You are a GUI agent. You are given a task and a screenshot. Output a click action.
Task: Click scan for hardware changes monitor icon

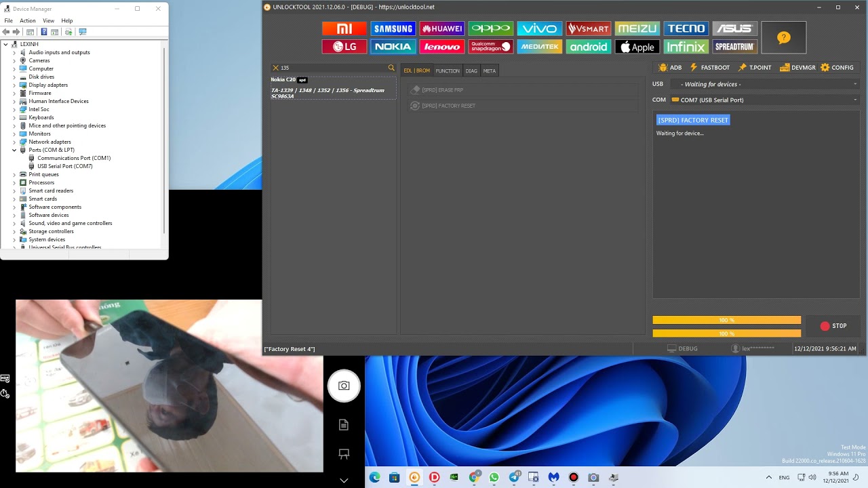pyautogui.click(x=83, y=32)
